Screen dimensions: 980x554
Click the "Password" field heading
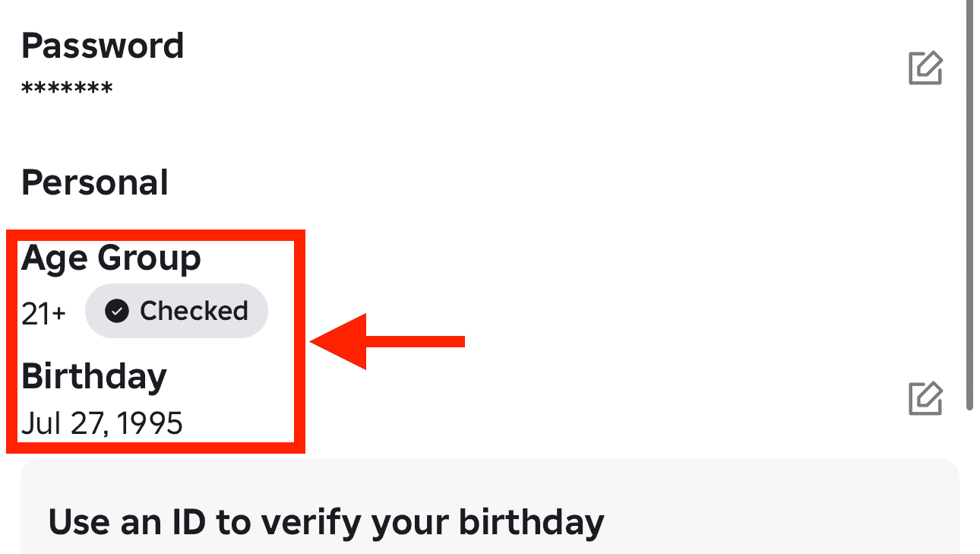point(103,46)
